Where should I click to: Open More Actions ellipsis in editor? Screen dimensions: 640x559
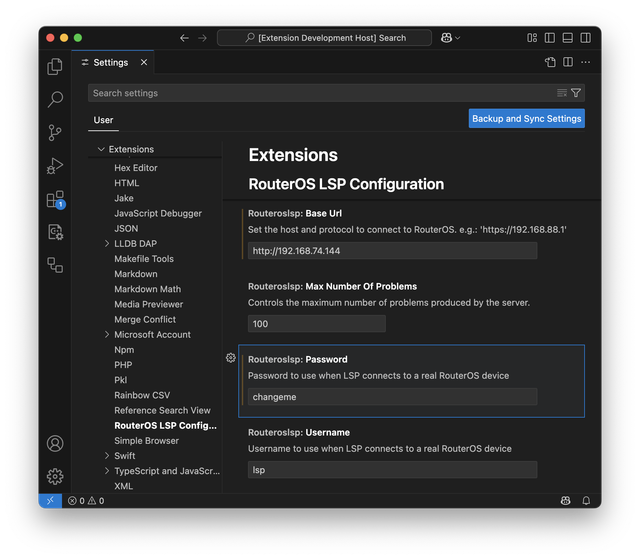585,62
